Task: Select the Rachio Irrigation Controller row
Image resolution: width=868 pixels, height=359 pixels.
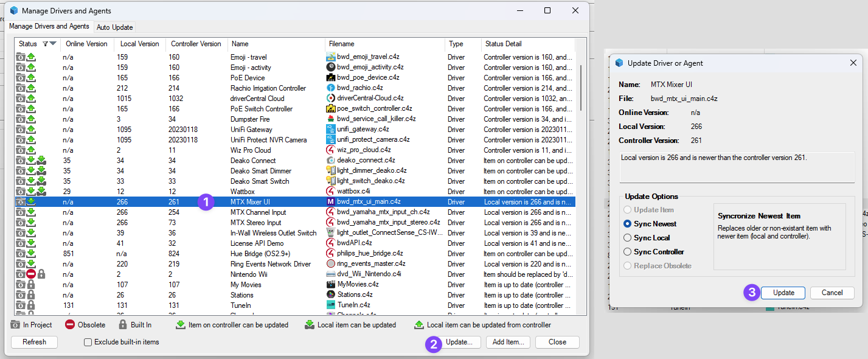Action: 296,88
